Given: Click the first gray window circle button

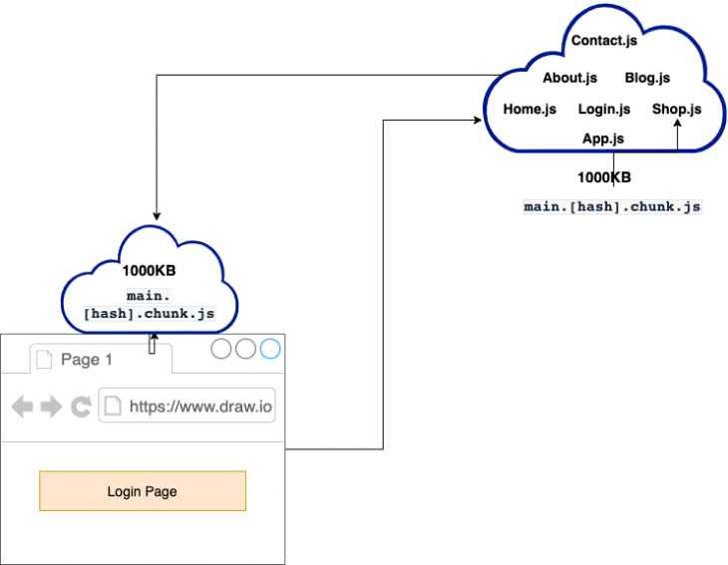Looking at the screenshot, I should pyautogui.click(x=221, y=349).
